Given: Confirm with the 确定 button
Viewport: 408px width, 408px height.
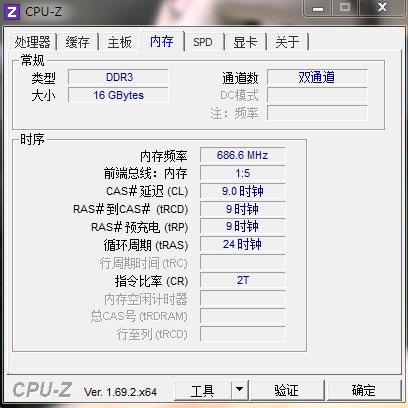Looking at the screenshot, I should [x=364, y=390].
